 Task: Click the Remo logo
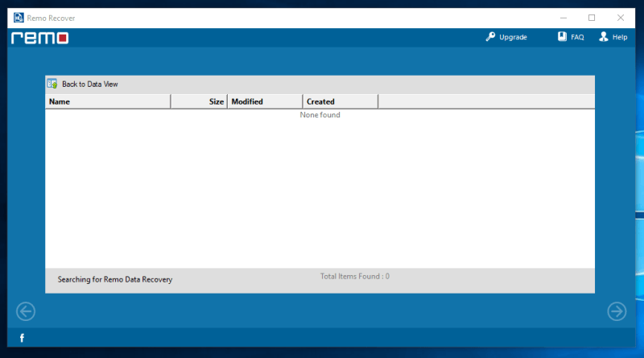39,38
